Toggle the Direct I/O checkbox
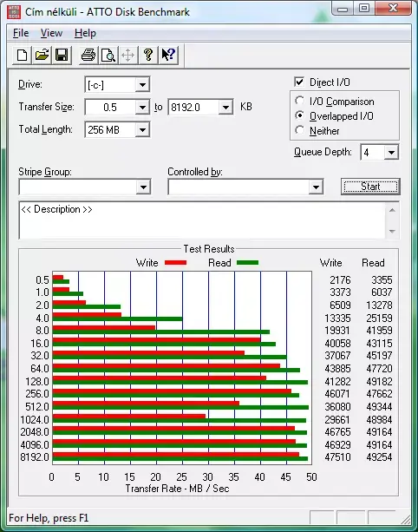The image size is (418, 532). [x=299, y=82]
